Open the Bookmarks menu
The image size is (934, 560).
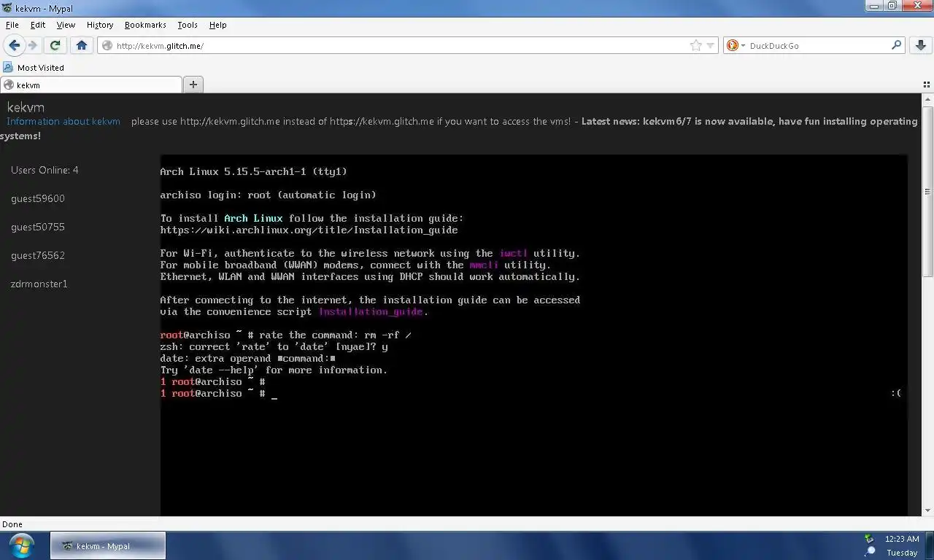click(x=145, y=25)
